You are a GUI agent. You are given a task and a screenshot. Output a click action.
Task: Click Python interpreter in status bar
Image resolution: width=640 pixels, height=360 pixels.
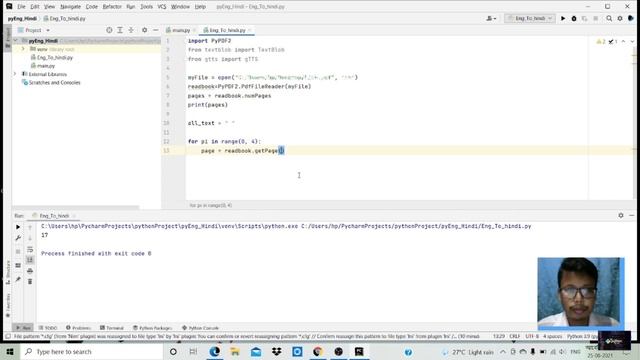tap(582, 336)
